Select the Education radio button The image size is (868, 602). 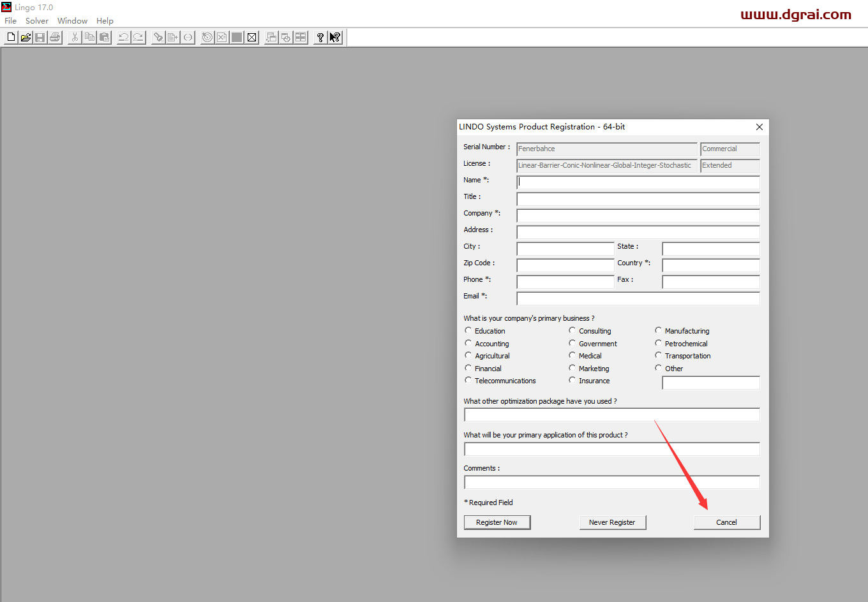[468, 330]
